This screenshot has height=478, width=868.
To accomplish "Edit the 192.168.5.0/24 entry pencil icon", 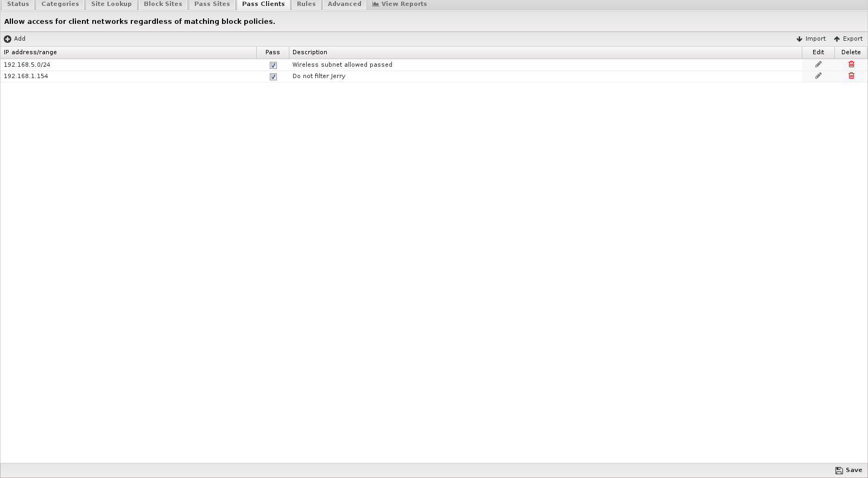I will [x=818, y=65].
